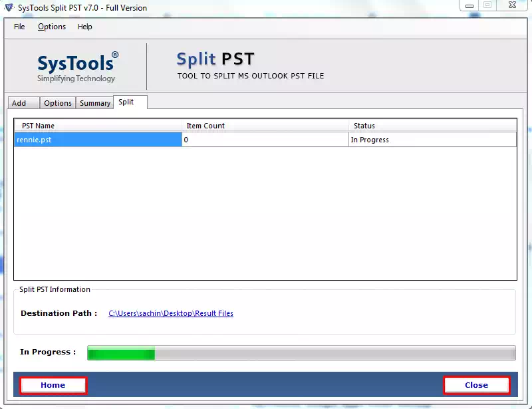Viewport: 532px width, 409px height.
Task: Click the Home button
Action: 53,385
